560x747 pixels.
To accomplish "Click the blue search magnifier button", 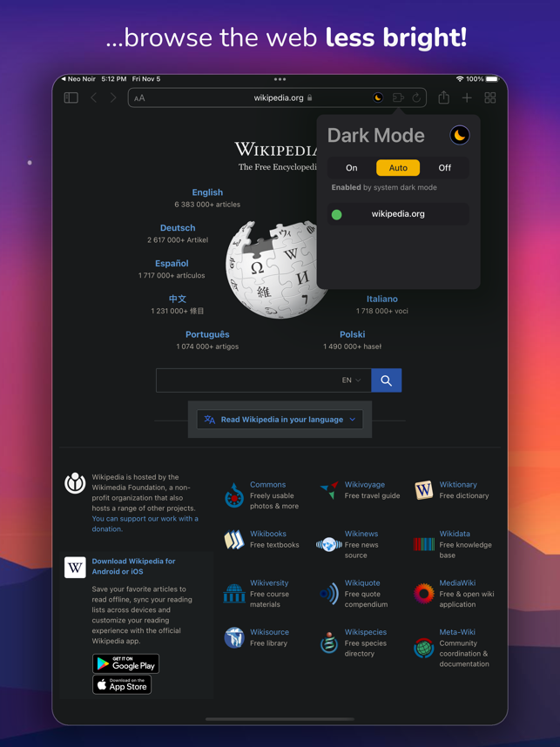I will [x=386, y=380].
